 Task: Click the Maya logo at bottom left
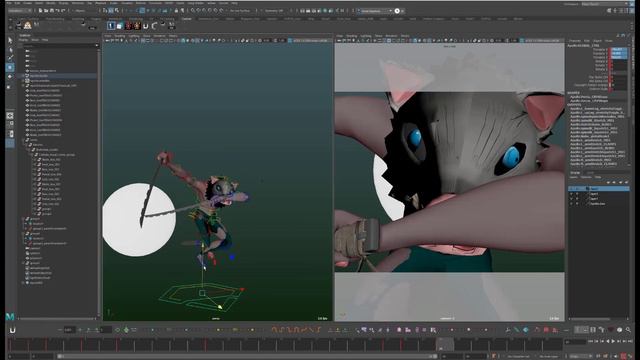(x=10, y=316)
